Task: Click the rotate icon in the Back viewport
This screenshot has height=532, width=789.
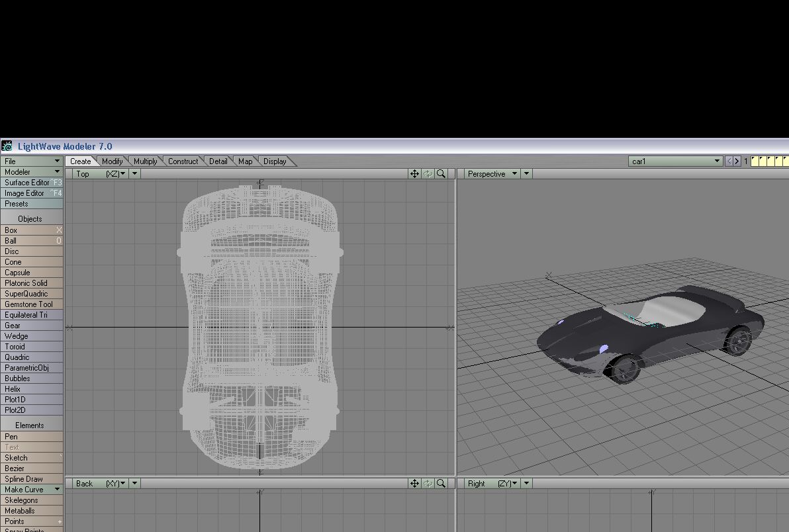Action: coord(428,484)
